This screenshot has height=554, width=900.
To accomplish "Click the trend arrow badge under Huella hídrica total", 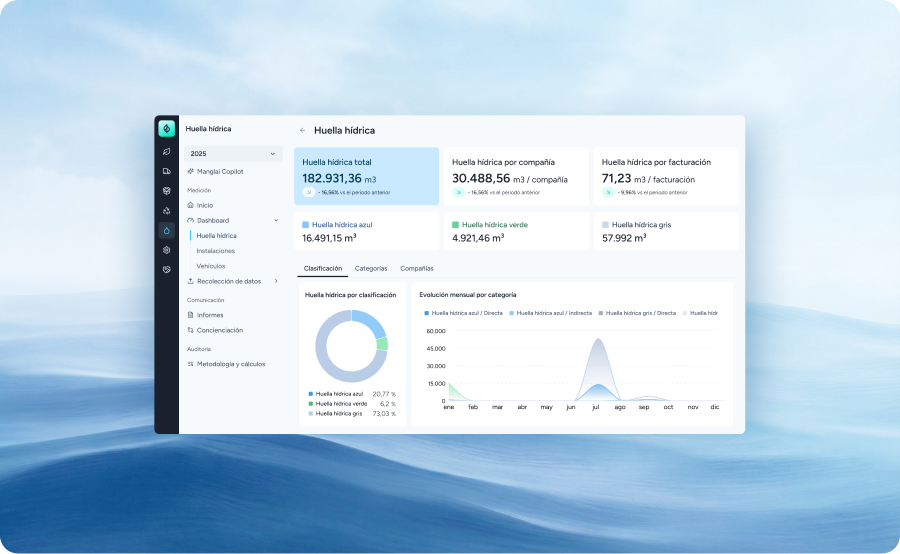I will tap(308, 192).
